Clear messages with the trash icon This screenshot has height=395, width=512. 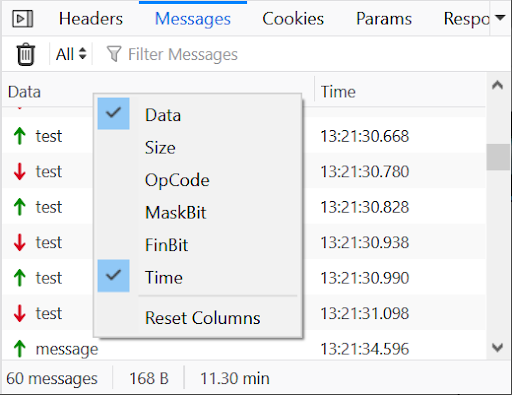(26, 54)
